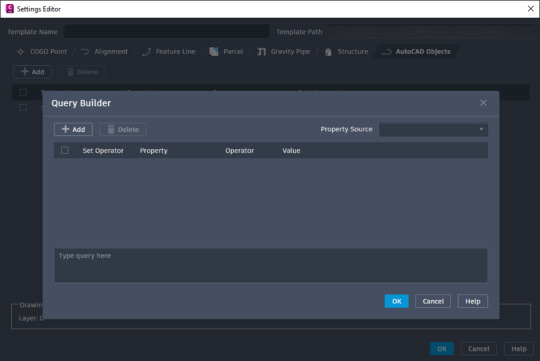Switch to the Alignment tab

tap(104, 52)
